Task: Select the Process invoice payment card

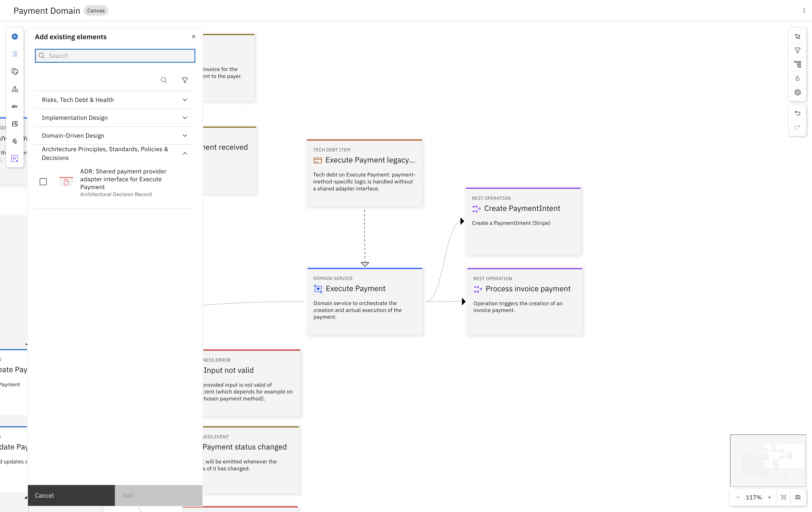Action: (525, 302)
